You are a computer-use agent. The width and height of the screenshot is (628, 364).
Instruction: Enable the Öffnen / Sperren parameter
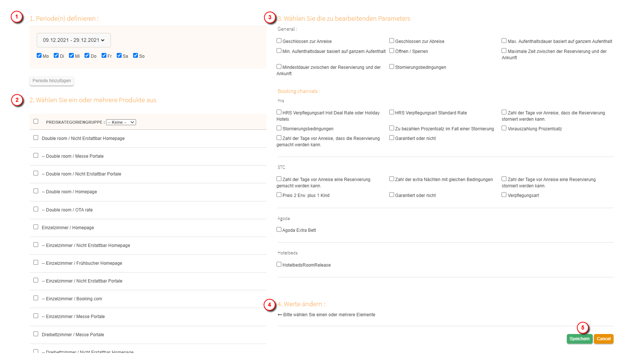[x=391, y=51]
